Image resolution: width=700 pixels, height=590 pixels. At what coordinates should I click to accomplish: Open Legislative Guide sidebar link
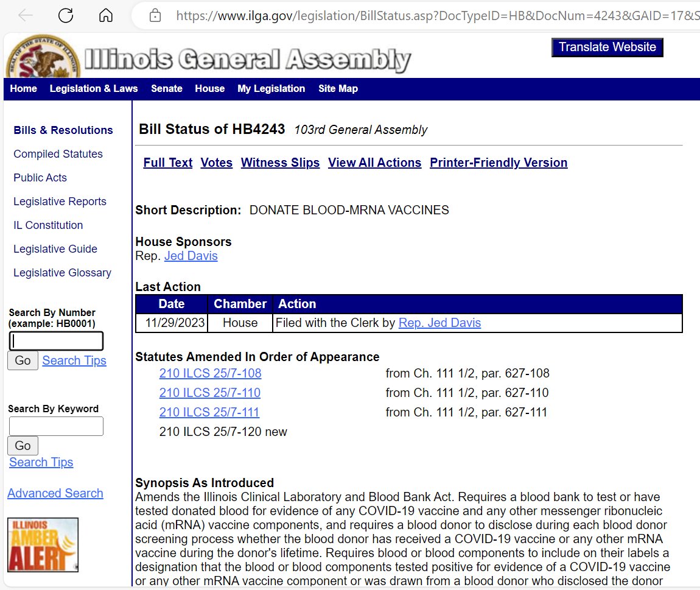(x=55, y=249)
